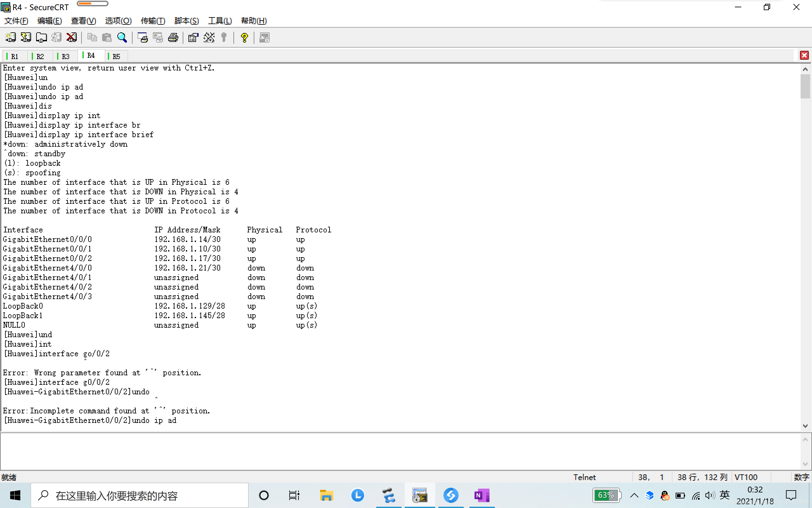The image size is (812, 508).
Task: Open the 传输(T) menu
Action: pos(153,21)
